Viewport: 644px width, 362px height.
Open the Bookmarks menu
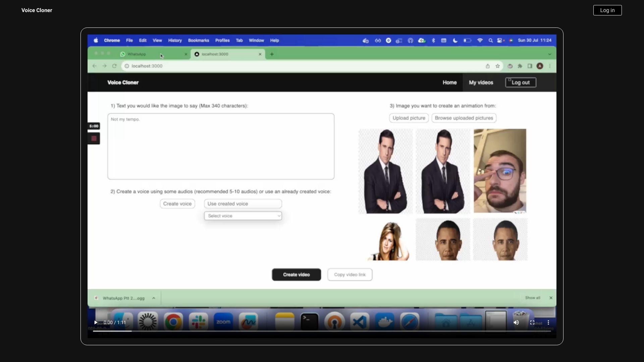198,40
